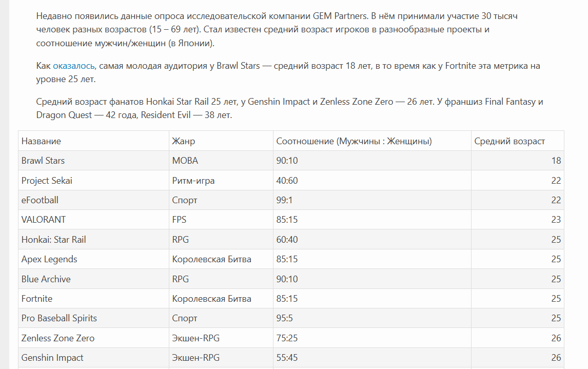The width and height of the screenshot is (588, 369).
Task: Select the Blue Archive name cell
Action: tap(46, 279)
